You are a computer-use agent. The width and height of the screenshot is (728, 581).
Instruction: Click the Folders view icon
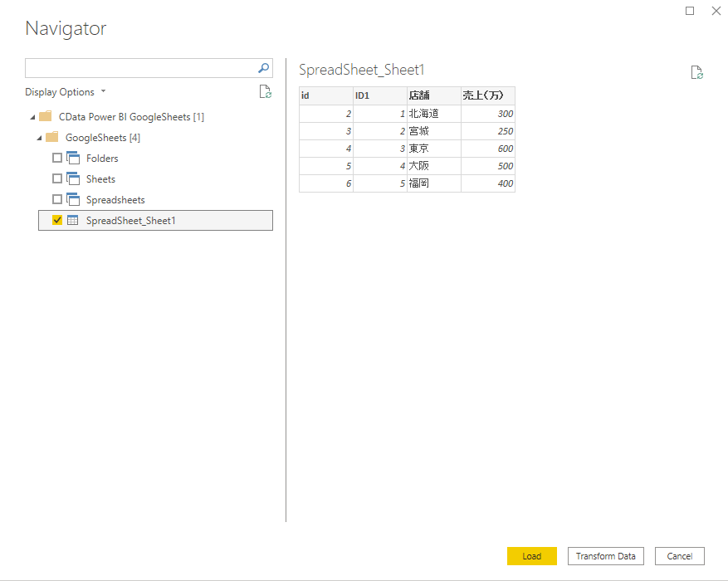(73, 158)
